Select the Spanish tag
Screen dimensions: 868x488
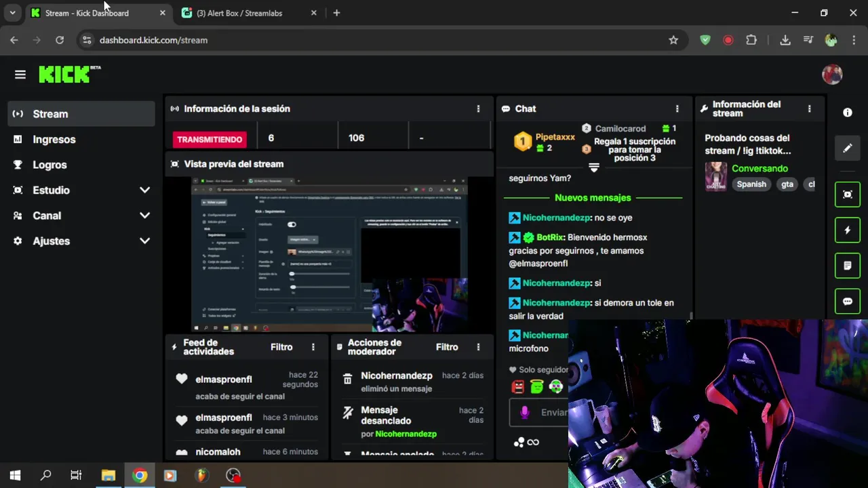pyautogui.click(x=751, y=184)
